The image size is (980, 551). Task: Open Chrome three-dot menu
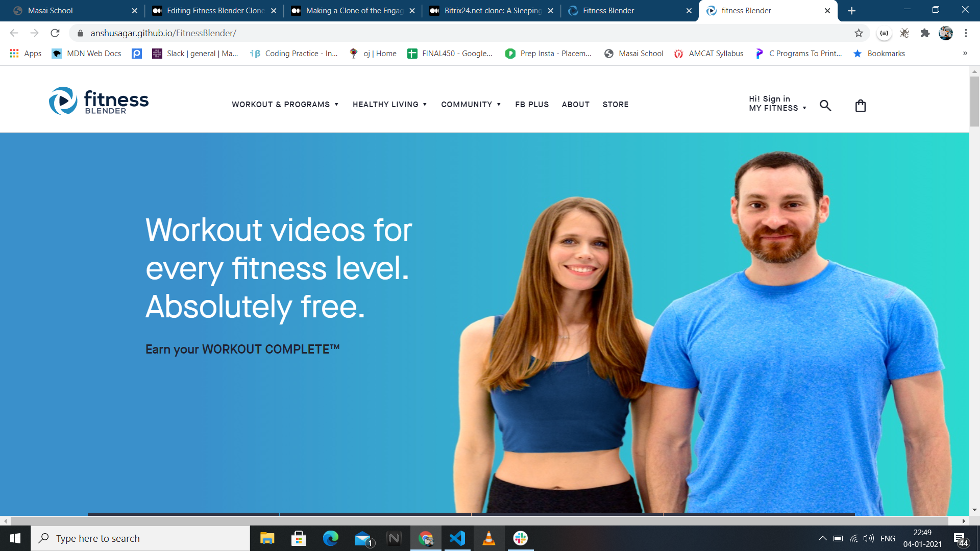[x=966, y=33]
